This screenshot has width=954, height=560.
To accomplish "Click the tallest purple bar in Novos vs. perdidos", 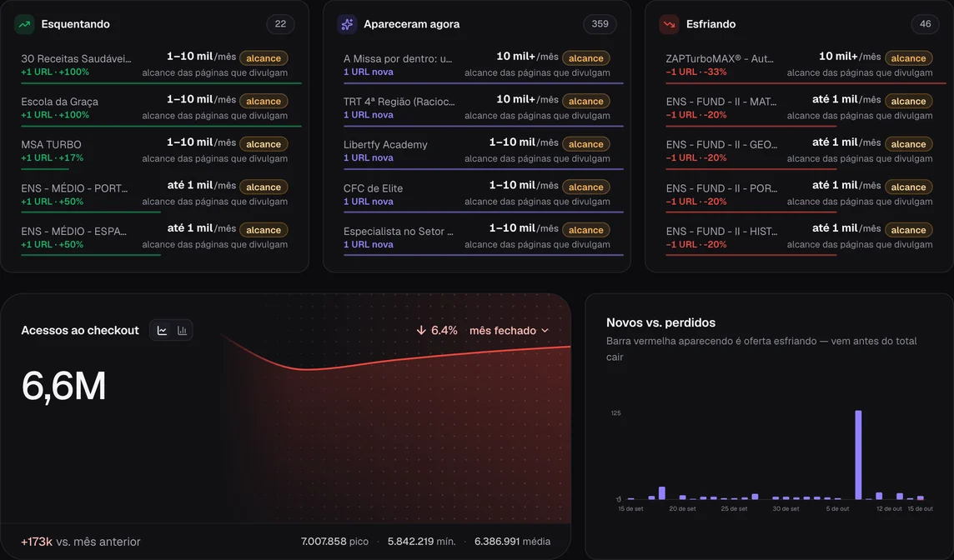I will [x=858, y=455].
